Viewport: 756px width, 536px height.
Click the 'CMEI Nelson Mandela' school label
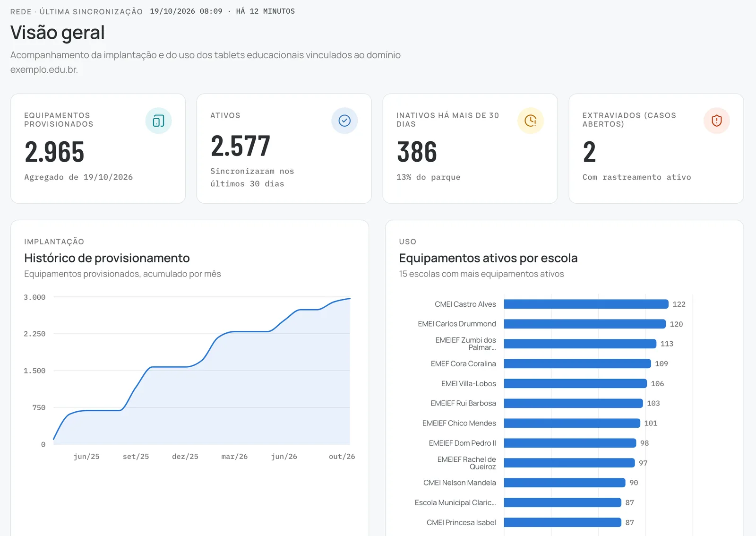coord(460,483)
